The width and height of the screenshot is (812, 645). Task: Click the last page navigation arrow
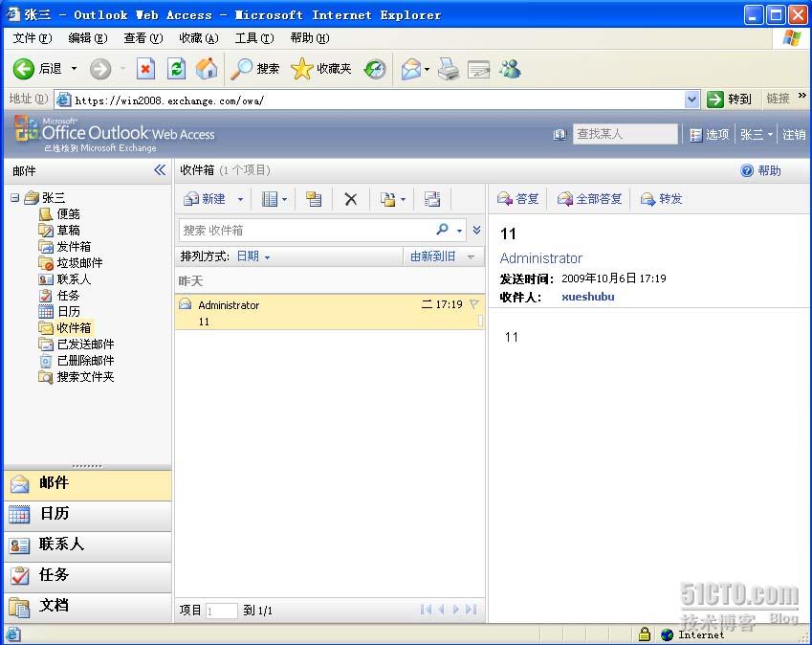pyautogui.click(x=471, y=610)
